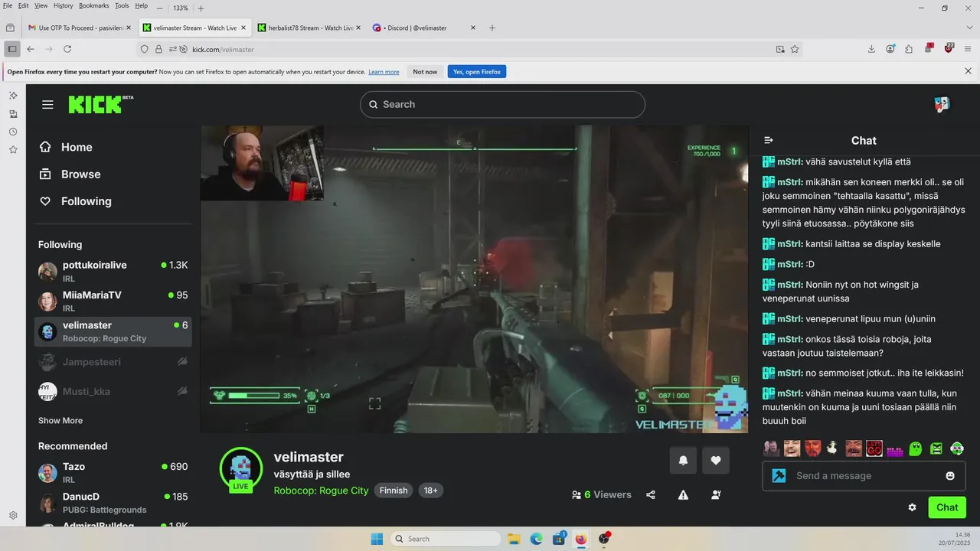Click the Kick search field

tap(502, 105)
